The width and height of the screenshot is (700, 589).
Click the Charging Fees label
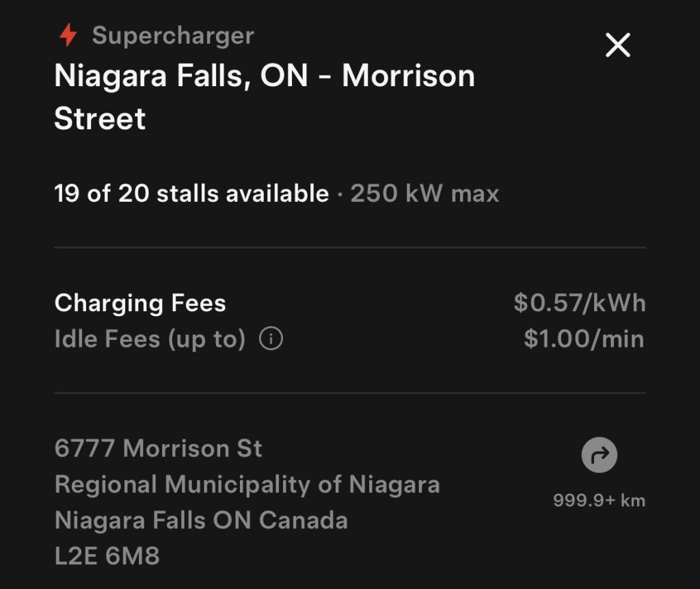pos(140,303)
